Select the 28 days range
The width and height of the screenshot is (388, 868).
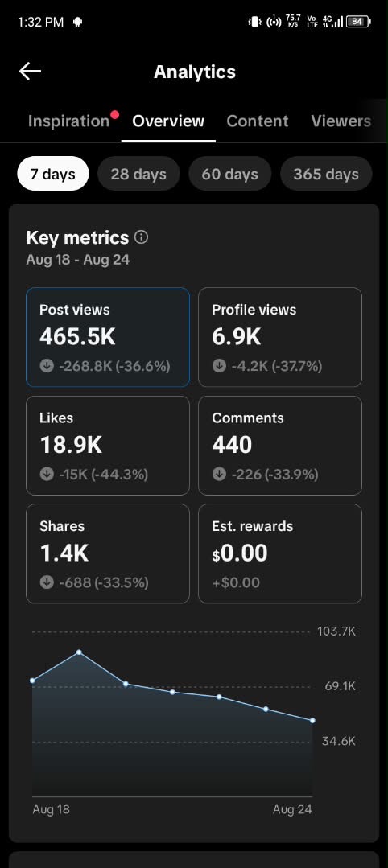pyautogui.click(x=138, y=174)
